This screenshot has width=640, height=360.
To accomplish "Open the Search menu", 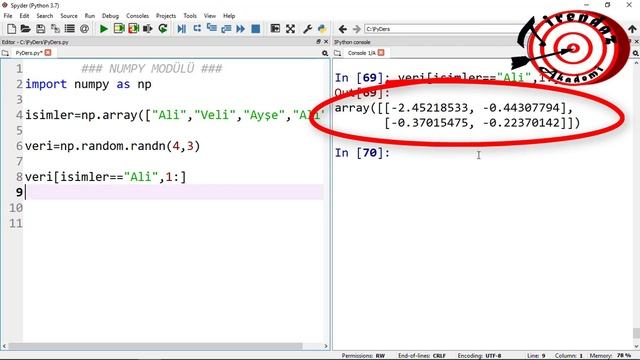I will pos(44,16).
